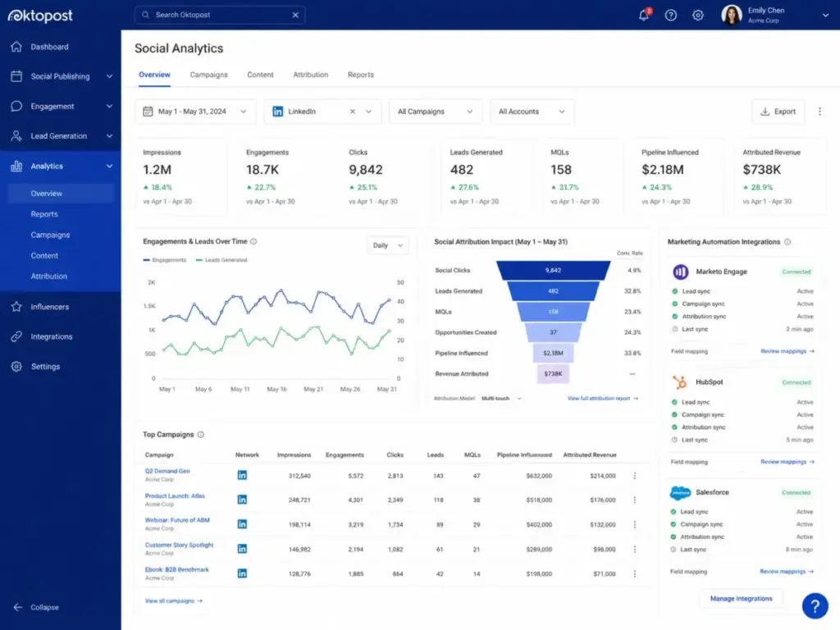
Task: Toggle Engagements legend series in chart
Action: (164, 260)
